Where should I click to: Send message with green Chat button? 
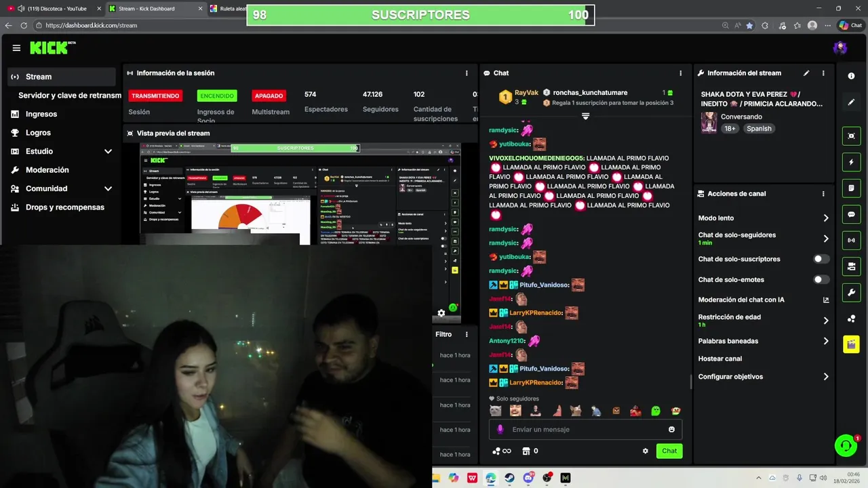click(669, 451)
